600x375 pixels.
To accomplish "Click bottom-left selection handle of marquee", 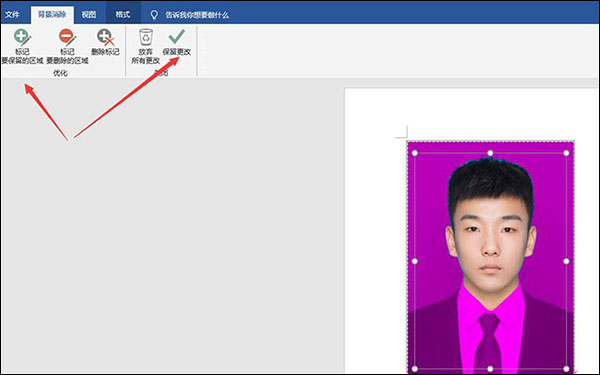I will (414, 369).
